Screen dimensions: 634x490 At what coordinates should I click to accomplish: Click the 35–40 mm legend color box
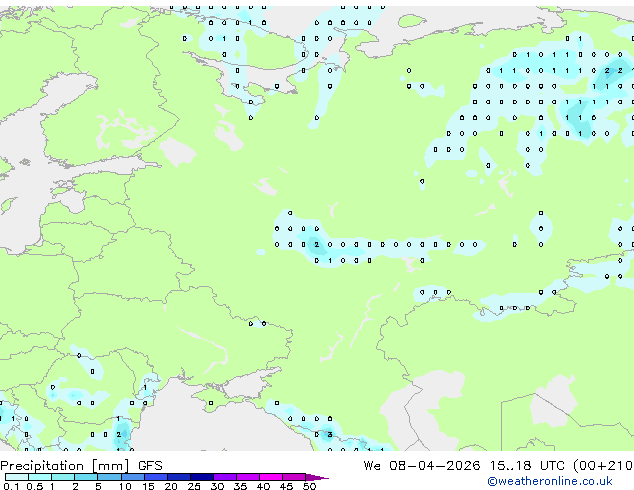point(247,477)
